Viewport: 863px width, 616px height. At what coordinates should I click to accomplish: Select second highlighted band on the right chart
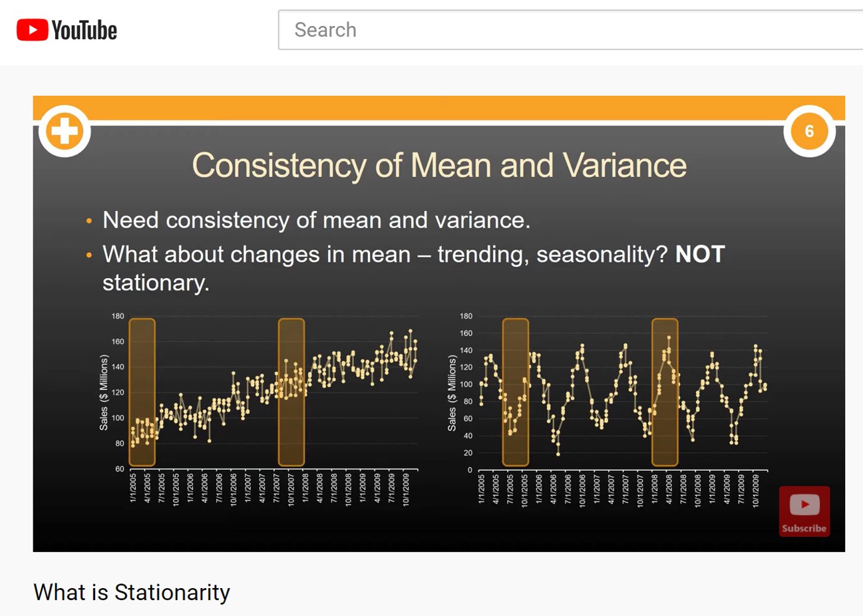tap(665, 392)
